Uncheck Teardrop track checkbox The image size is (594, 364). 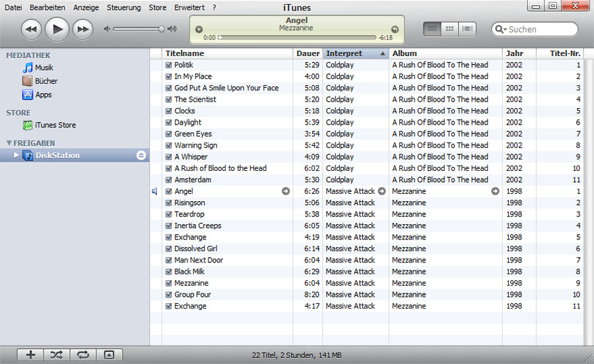[168, 214]
